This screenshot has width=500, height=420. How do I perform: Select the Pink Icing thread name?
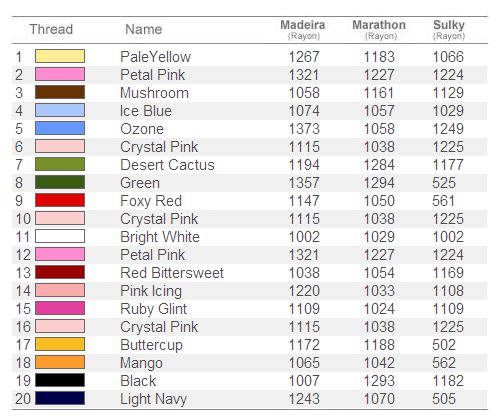tap(151, 291)
